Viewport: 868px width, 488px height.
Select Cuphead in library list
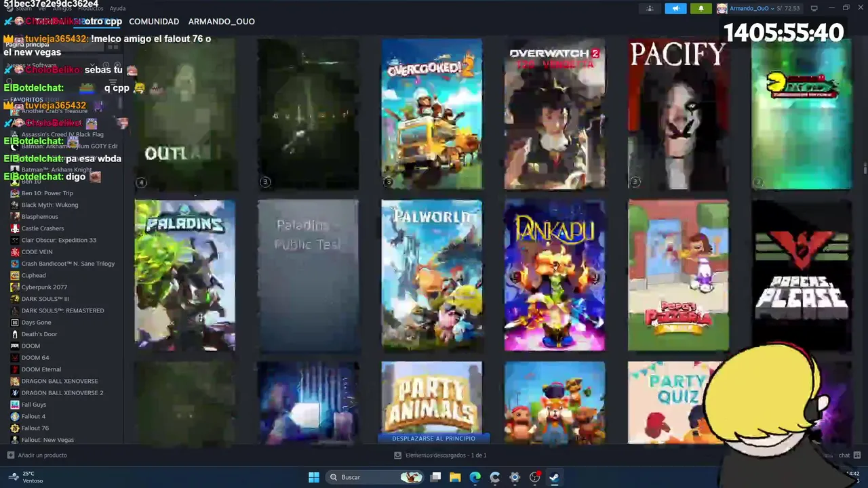point(33,275)
